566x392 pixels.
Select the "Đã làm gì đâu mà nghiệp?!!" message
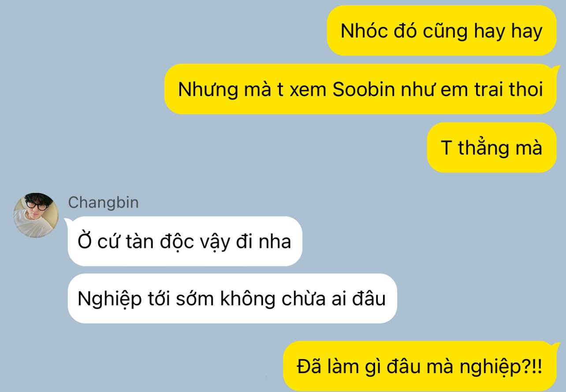(x=419, y=366)
